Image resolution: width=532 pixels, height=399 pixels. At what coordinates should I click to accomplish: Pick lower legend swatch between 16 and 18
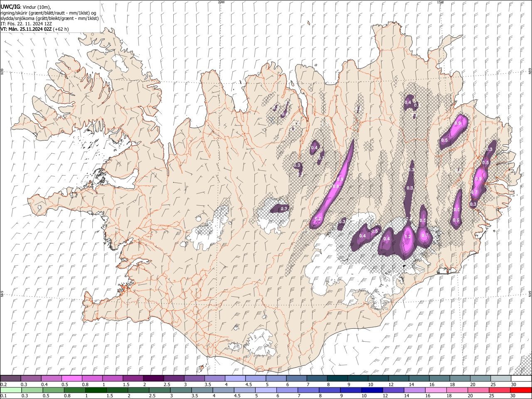click(x=436, y=390)
